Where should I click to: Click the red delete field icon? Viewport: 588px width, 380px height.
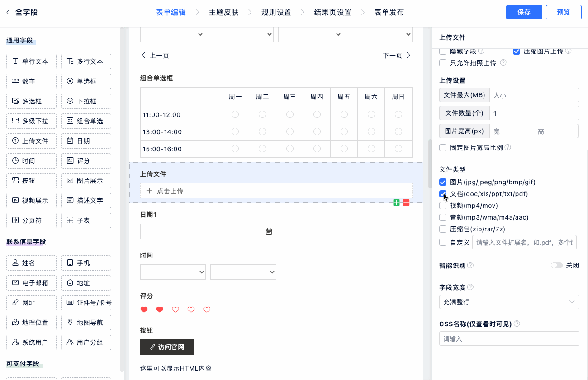click(x=406, y=202)
